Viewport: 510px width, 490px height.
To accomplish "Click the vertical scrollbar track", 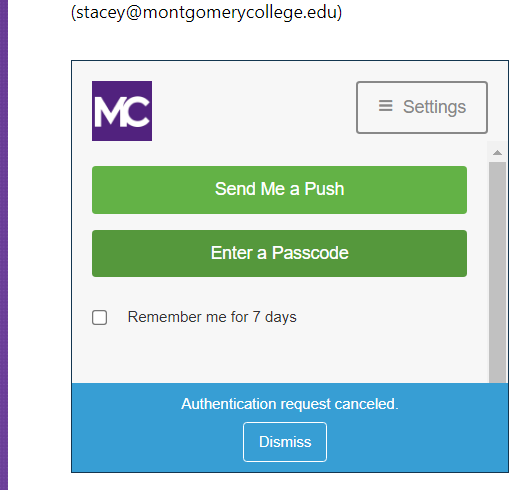I will tap(497, 272).
